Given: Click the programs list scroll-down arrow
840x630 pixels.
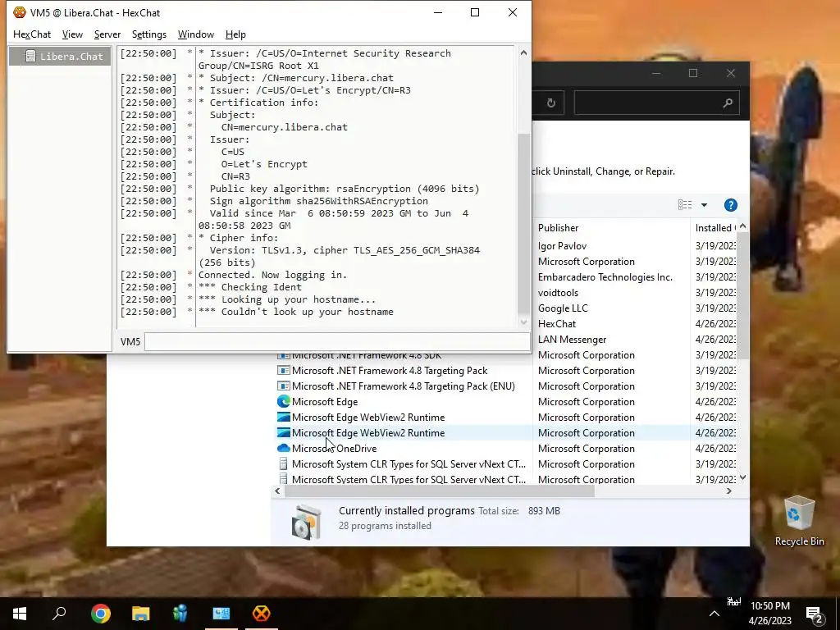Looking at the screenshot, I should coord(742,477).
